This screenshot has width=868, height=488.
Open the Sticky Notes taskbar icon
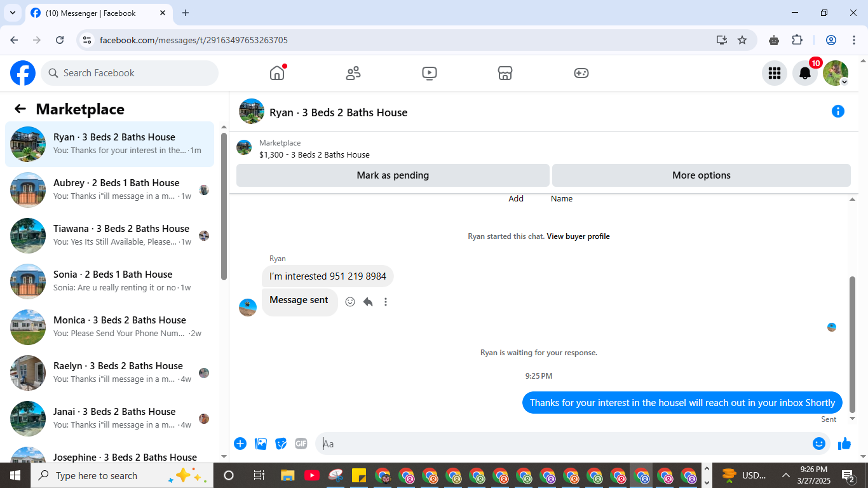(358, 475)
